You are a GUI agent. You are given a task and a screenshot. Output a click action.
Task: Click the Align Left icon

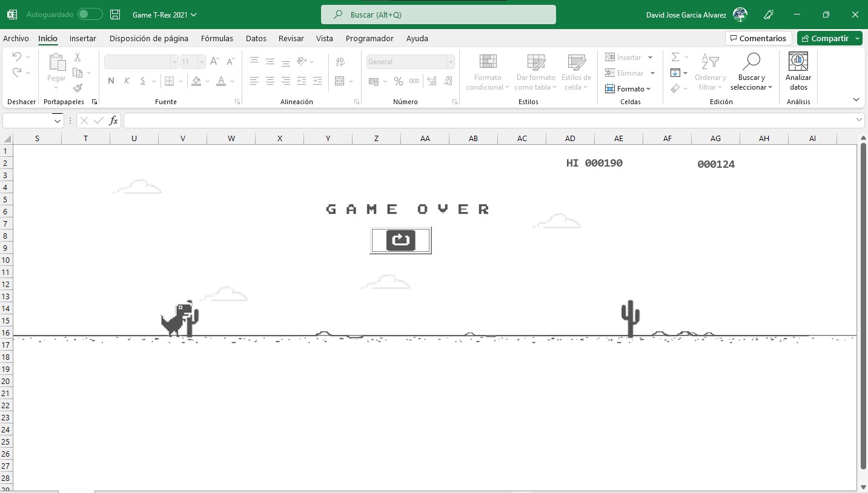click(254, 81)
